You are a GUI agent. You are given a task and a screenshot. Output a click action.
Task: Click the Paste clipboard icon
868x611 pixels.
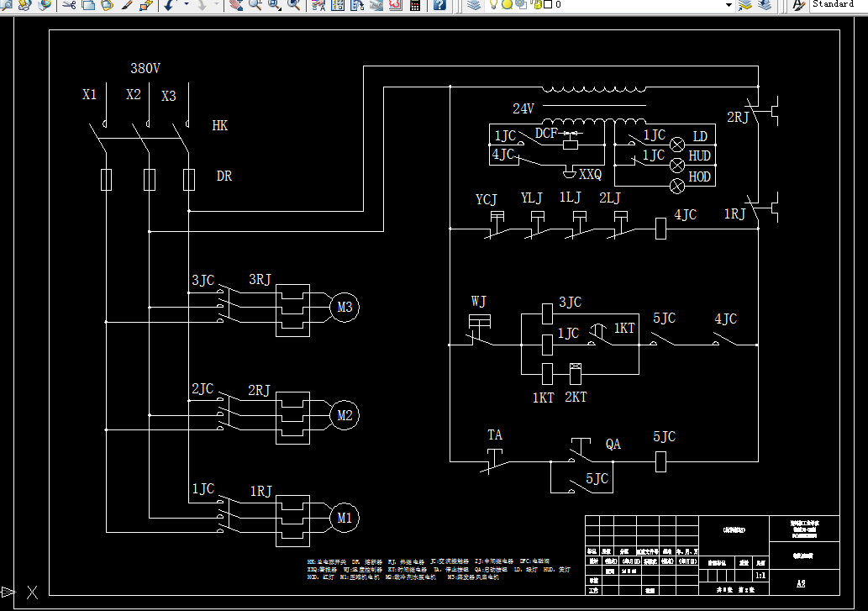tap(108, 5)
